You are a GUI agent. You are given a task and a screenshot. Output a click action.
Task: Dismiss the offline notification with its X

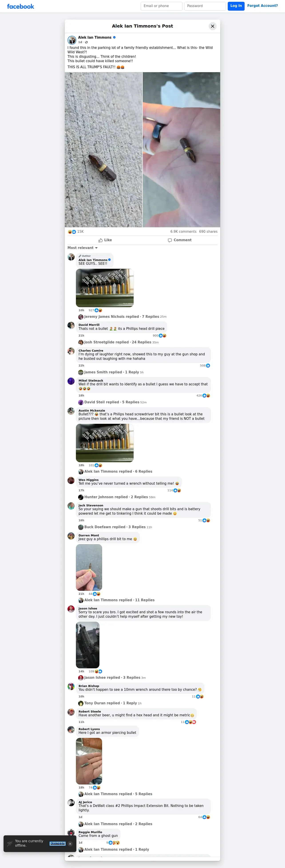[x=70, y=844]
